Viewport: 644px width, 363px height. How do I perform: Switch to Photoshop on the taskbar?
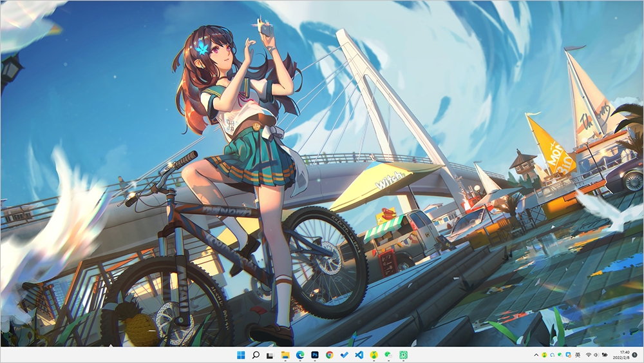tap(315, 355)
